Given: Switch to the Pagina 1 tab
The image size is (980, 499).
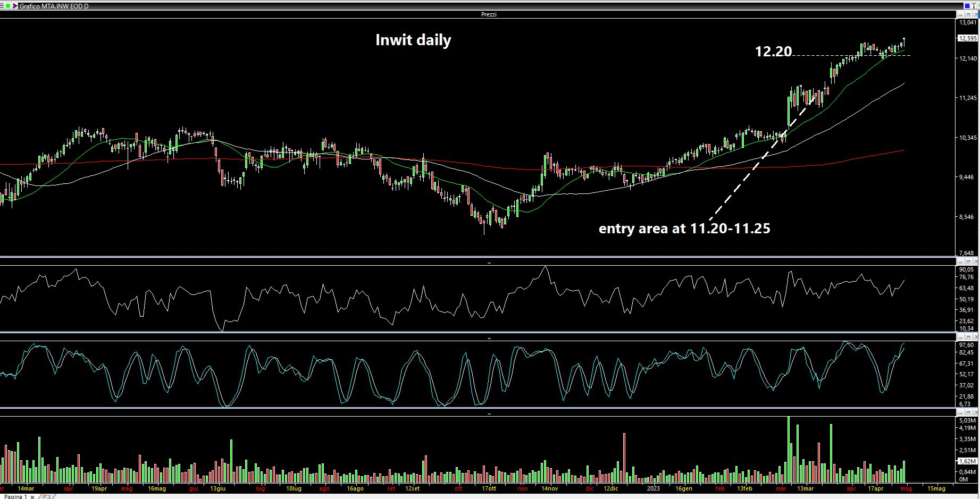Looking at the screenshot, I should tap(15, 496).
